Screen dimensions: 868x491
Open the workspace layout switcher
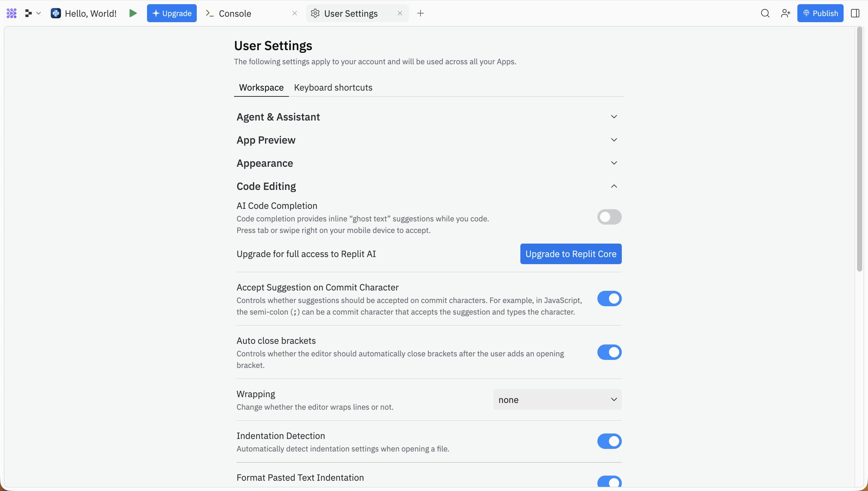[32, 13]
